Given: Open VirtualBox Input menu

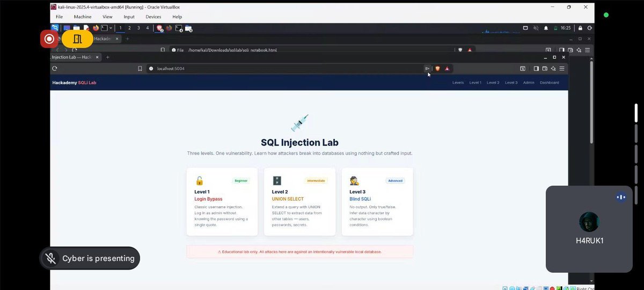Looking at the screenshot, I should coord(129,17).
